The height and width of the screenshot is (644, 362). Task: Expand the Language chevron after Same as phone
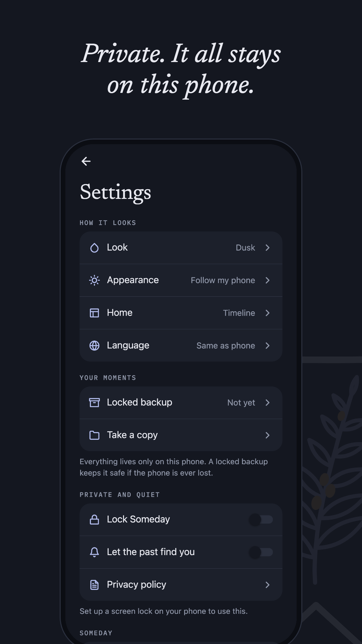coord(267,345)
